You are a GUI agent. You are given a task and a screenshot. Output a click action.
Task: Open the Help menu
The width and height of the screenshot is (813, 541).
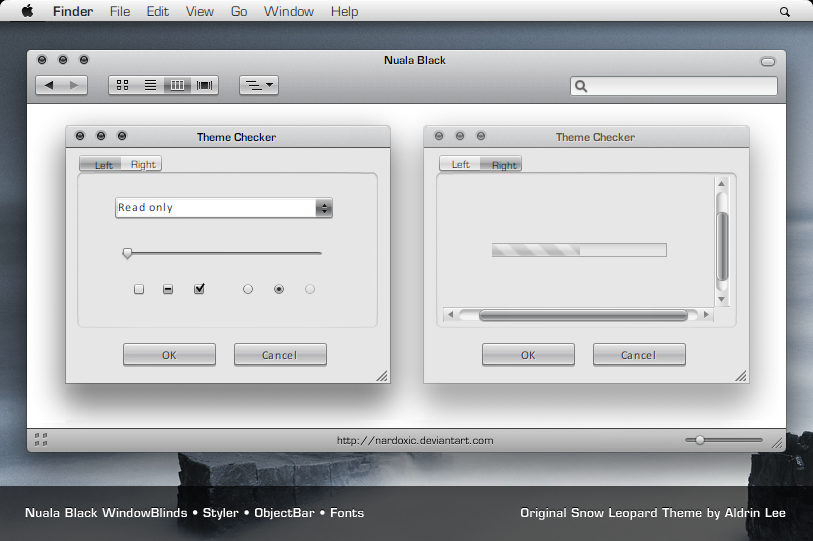pyautogui.click(x=344, y=11)
